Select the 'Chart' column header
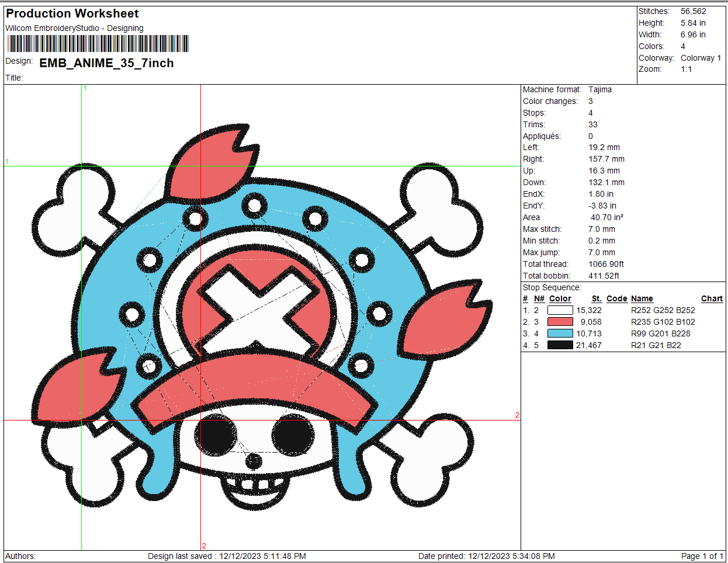The width and height of the screenshot is (728, 563). tap(712, 298)
